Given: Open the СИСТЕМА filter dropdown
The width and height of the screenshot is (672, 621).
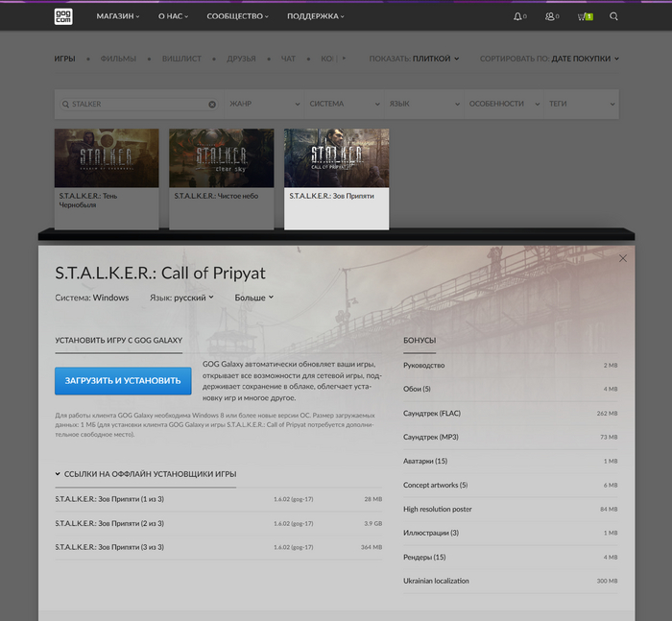Looking at the screenshot, I should click(344, 105).
